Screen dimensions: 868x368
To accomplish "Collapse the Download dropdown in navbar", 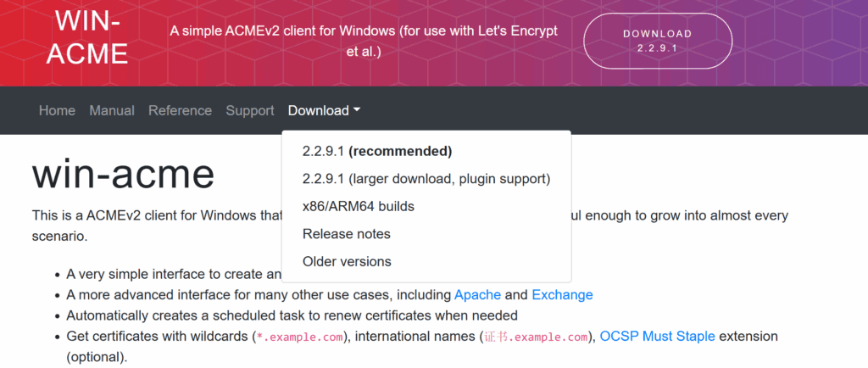I will point(324,110).
